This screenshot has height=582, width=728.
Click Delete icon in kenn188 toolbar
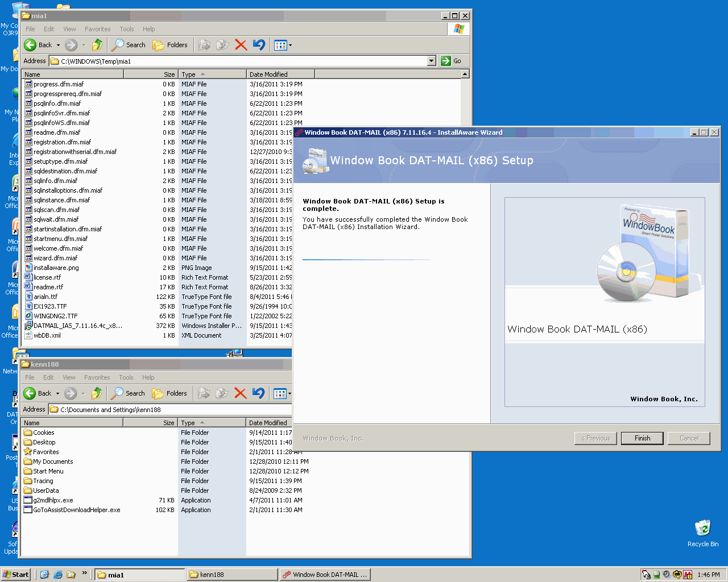click(x=241, y=393)
